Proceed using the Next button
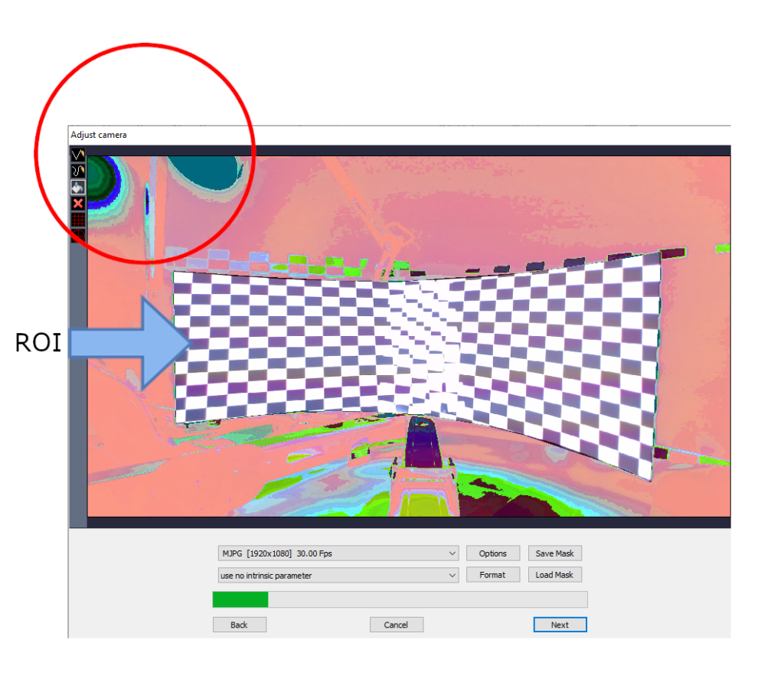The height and width of the screenshot is (692, 784). (x=560, y=624)
